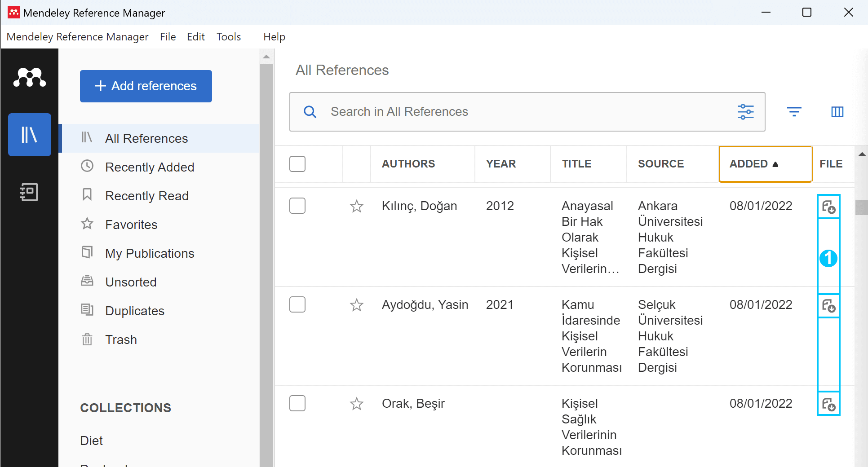
Task: Click the reference list scrollbar thumb
Action: 862,207
